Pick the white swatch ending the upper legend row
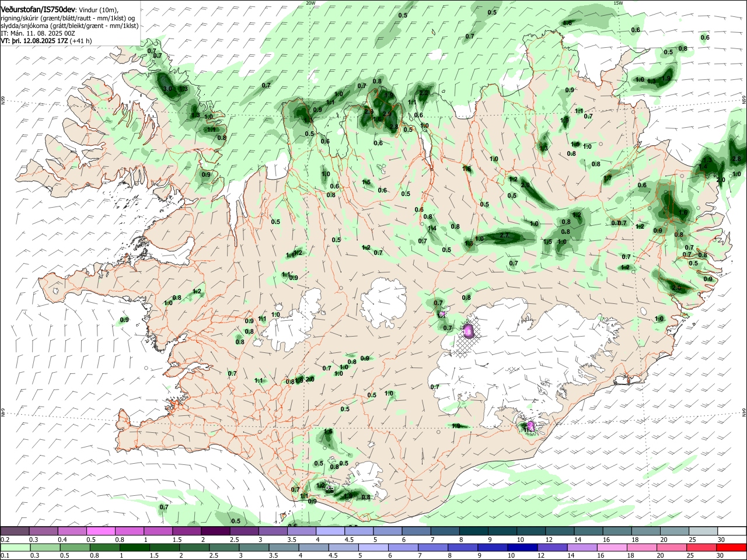Screen dimensions: 747x560 point(732,531)
